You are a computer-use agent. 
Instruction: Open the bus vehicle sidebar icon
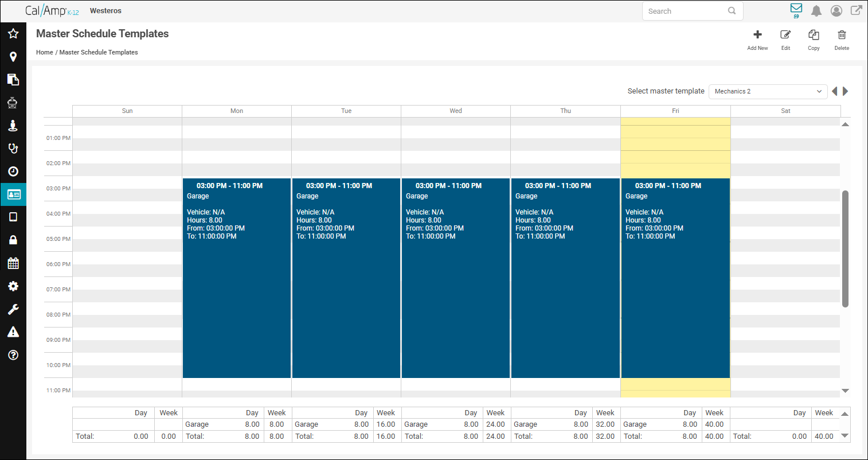[13, 103]
